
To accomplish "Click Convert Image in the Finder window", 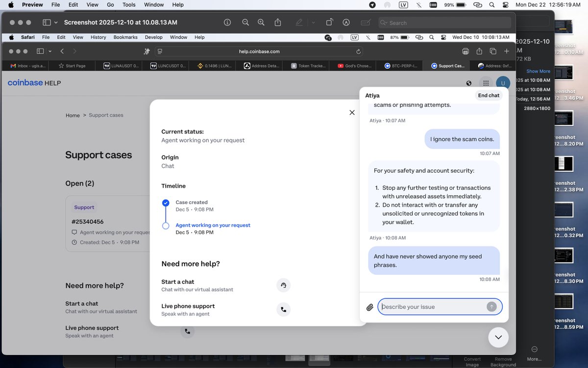I will tap(472, 362).
